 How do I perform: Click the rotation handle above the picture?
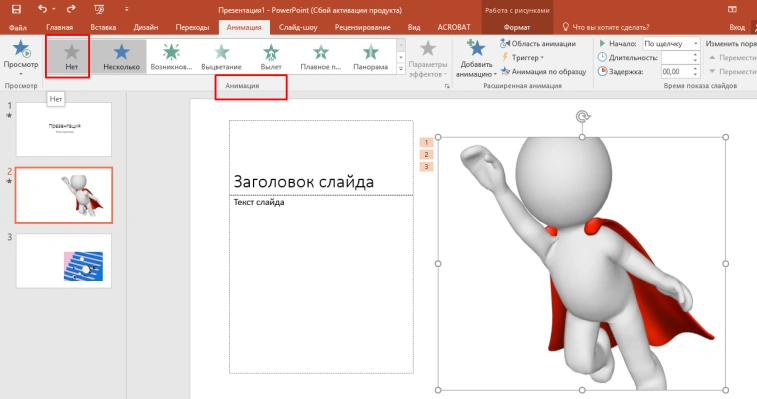[x=583, y=116]
